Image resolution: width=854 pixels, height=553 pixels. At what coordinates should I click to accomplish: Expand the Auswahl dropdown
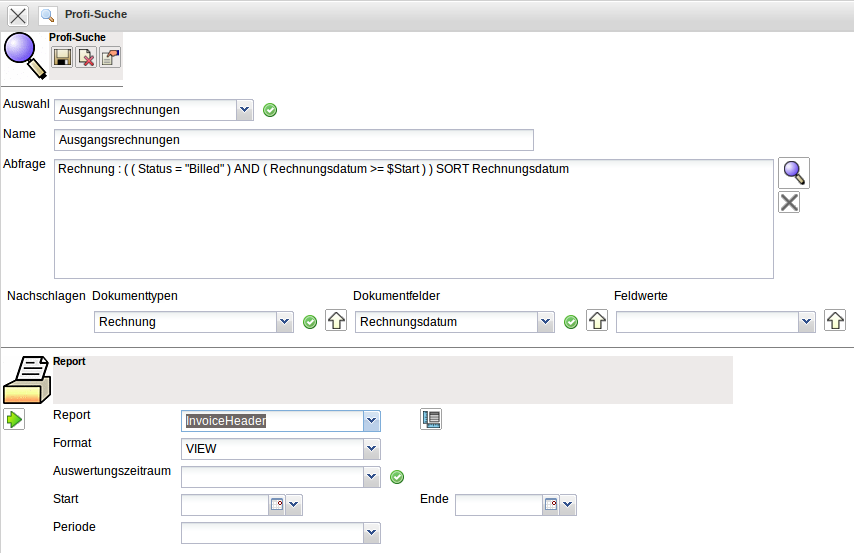245,110
